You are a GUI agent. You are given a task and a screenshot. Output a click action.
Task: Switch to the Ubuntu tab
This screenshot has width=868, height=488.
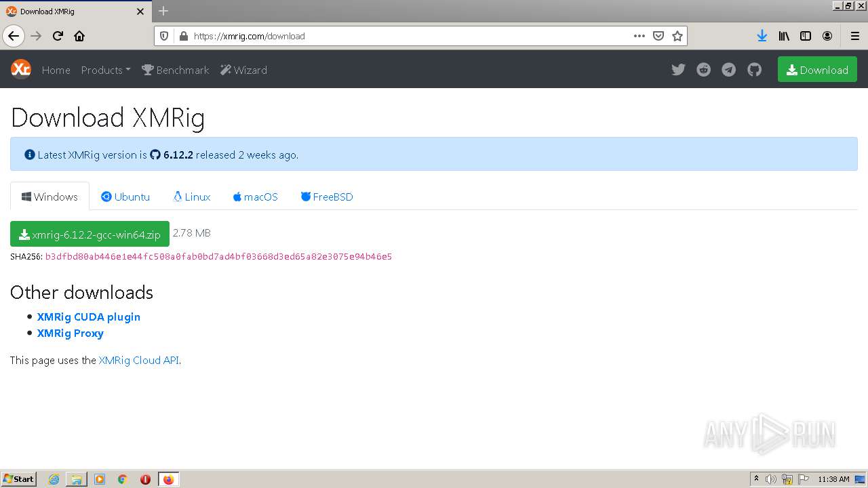pos(125,197)
